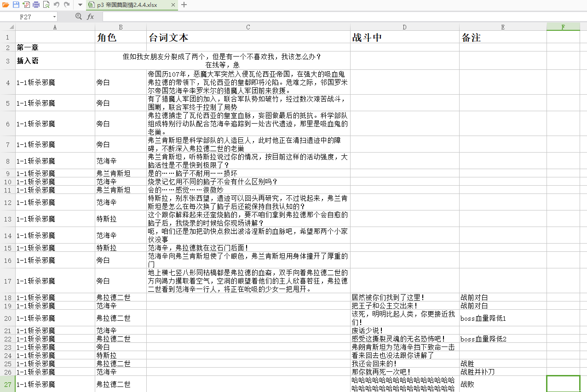Select column E header
The width and height of the screenshot is (587, 392).
tap(503, 27)
